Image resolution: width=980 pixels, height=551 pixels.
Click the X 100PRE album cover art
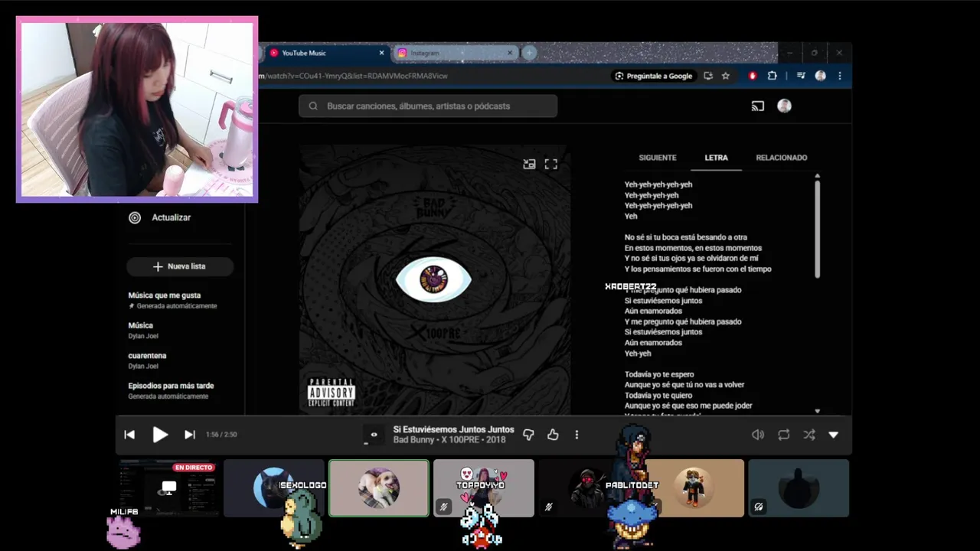(434, 280)
